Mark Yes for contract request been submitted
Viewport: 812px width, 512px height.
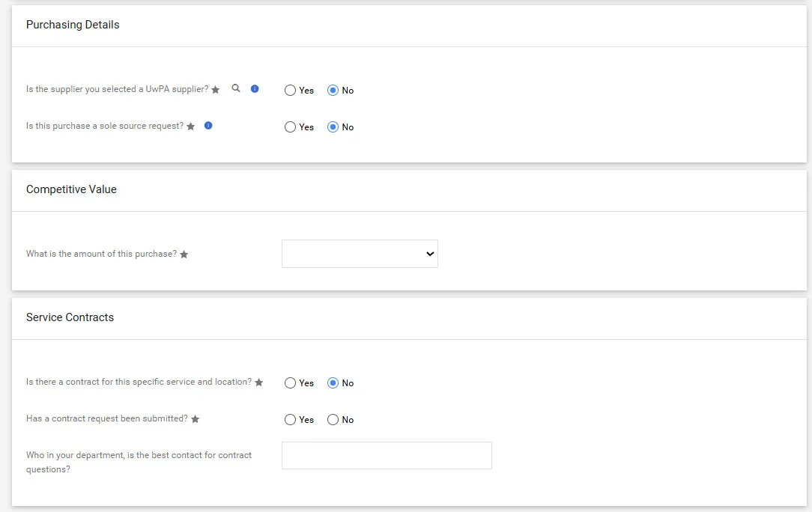[290, 419]
